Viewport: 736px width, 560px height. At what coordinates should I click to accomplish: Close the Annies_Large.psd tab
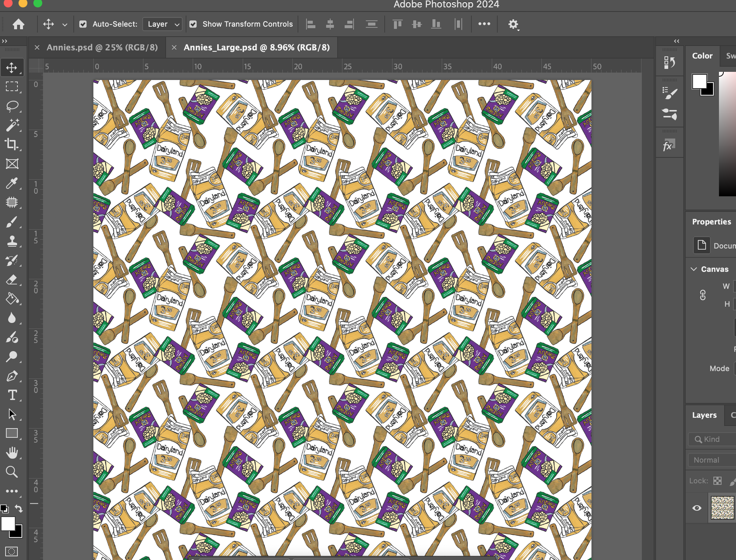[174, 47]
